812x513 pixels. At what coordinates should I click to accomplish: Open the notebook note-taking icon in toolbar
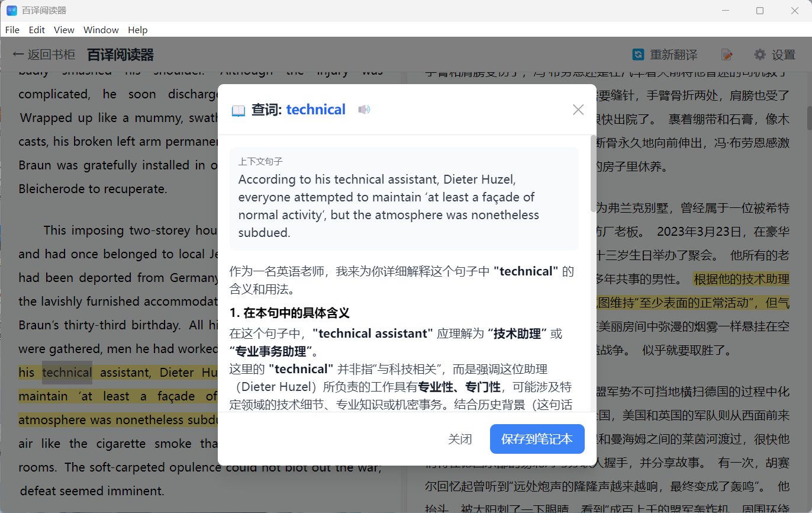click(x=727, y=54)
